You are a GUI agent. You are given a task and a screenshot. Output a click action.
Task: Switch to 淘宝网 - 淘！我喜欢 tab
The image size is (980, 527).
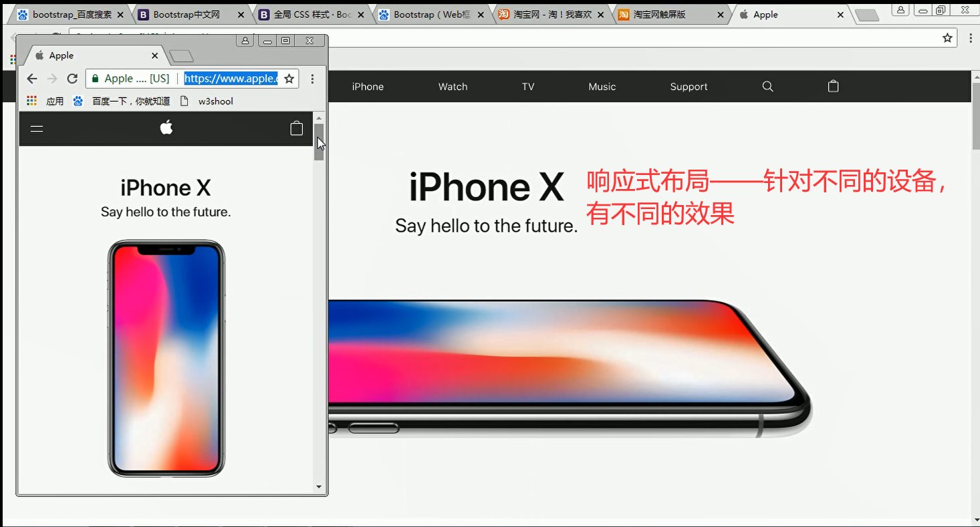coord(552,15)
